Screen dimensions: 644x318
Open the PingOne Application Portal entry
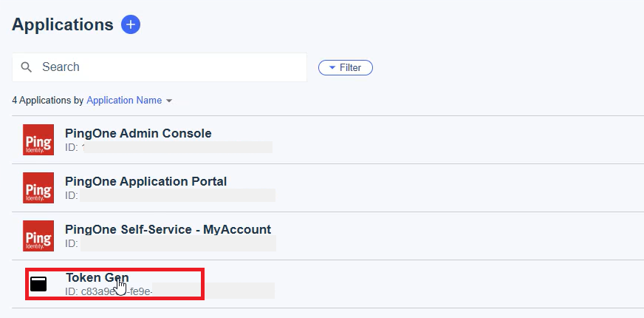click(x=145, y=181)
